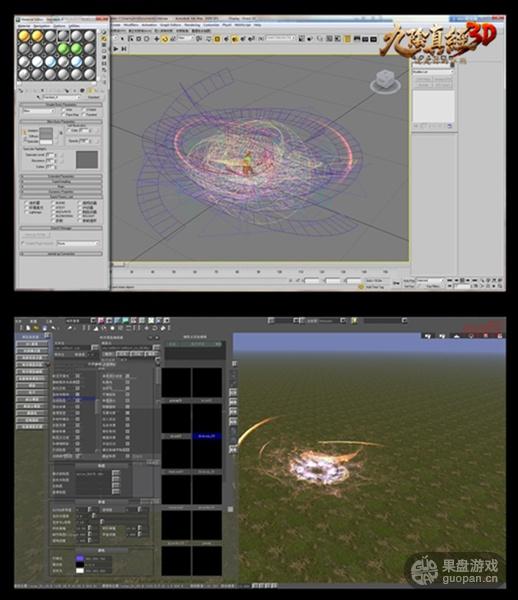Click the Select Object arrow tool
This screenshot has width=518, height=600.
(x=122, y=39)
